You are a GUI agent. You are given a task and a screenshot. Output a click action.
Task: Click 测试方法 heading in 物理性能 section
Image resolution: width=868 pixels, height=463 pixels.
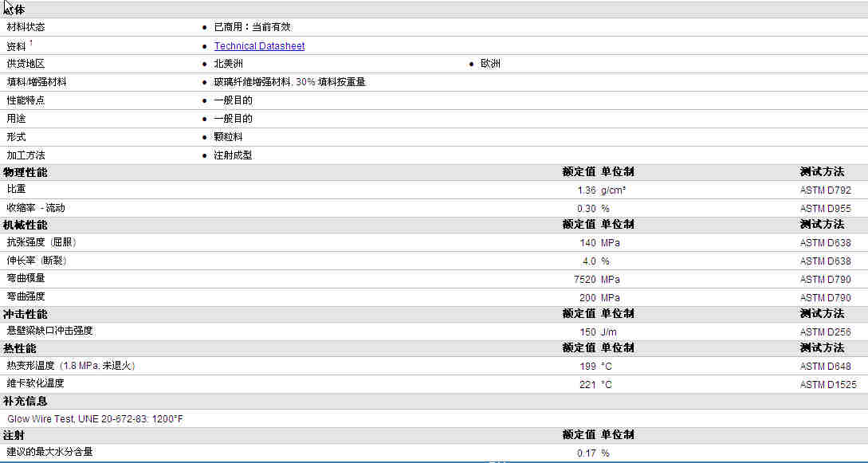822,172
